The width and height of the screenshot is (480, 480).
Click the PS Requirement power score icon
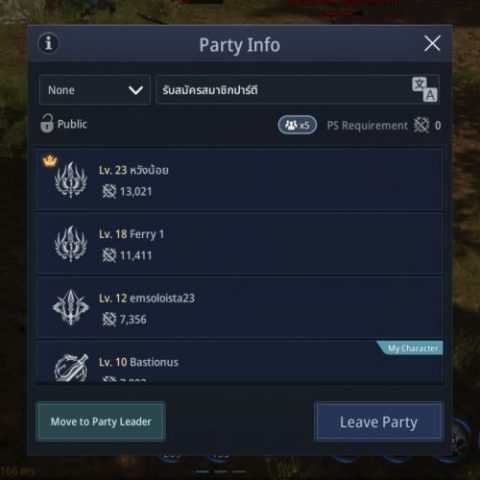421,125
